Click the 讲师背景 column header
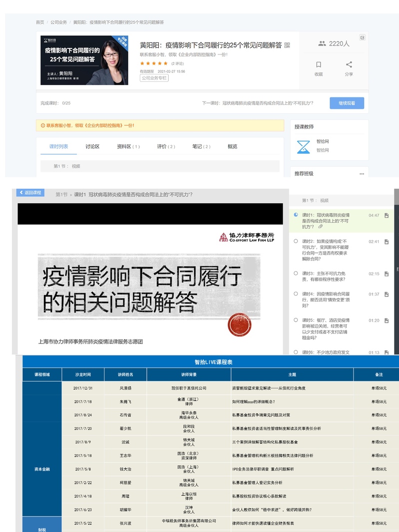 [x=189, y=375]
